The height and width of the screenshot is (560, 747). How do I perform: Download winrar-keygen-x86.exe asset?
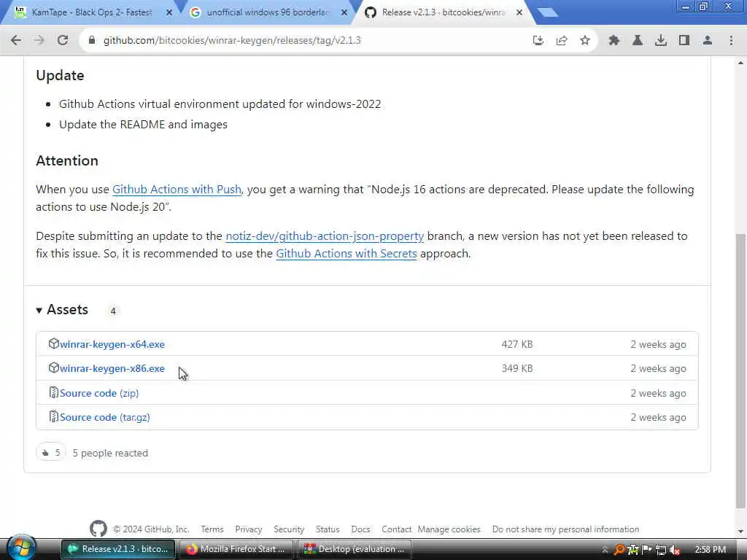point(112,368)
